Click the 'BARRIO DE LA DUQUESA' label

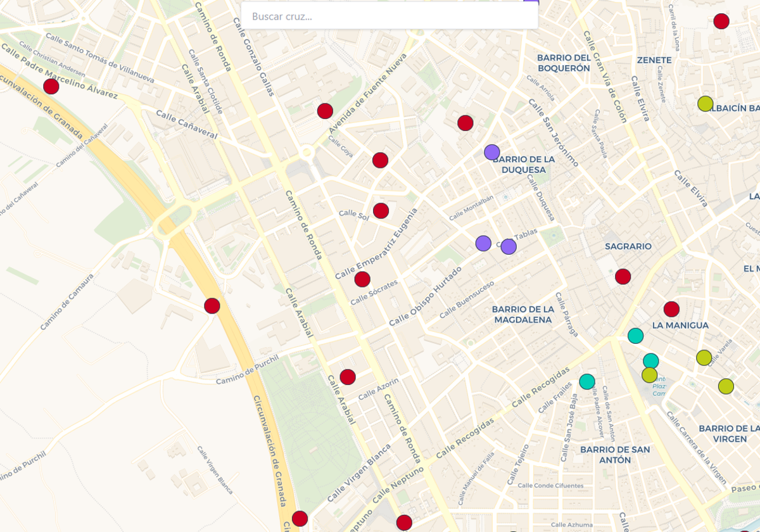(523, 165)
